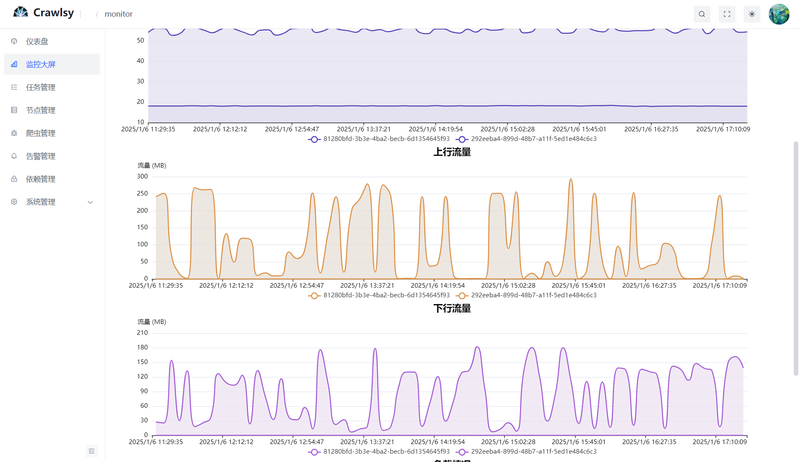Click the 任务管理 list icon

click(14, 87)
